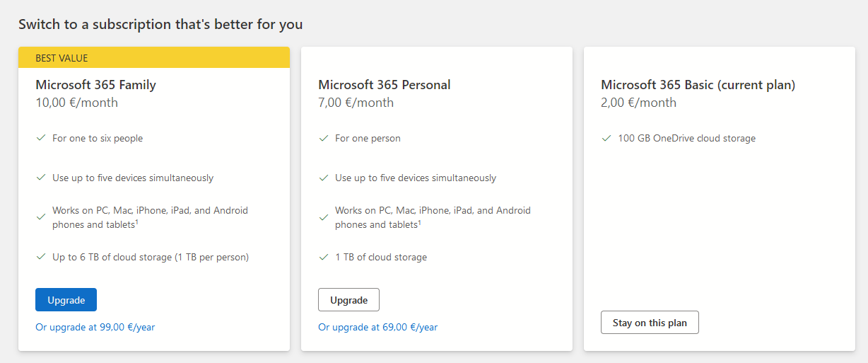
Task: Click the Microsoft 365 Personal plan title
Action: click(384, 85)
